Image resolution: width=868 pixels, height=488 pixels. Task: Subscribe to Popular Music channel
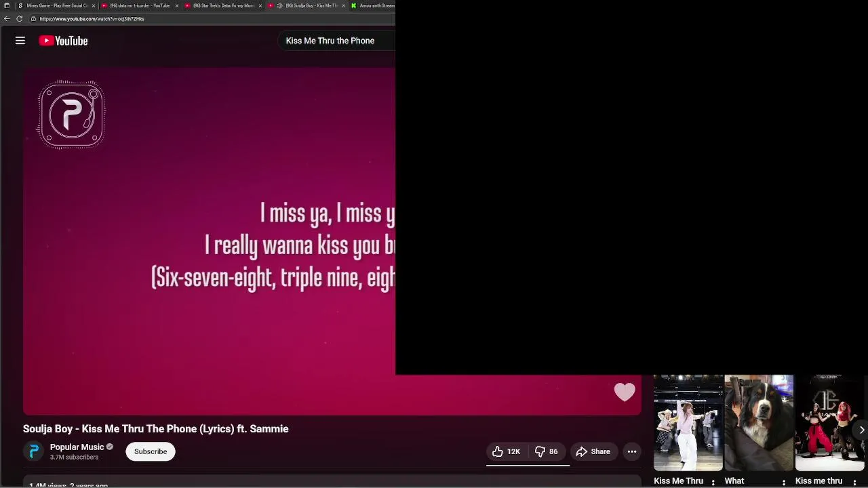pos(151,451)
